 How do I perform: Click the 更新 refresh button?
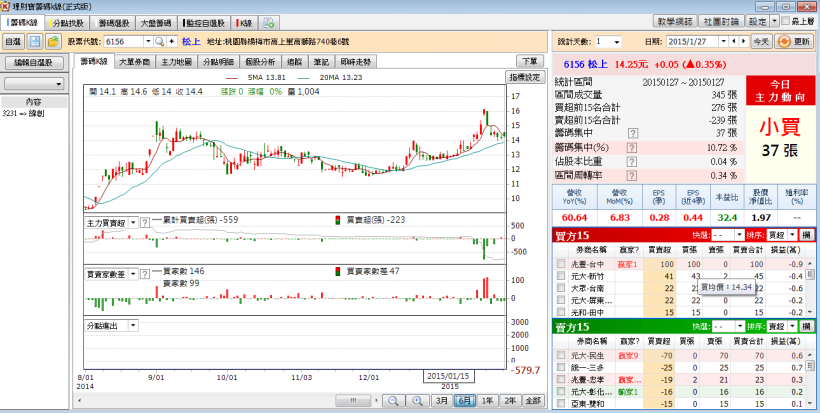(x=793, y=41)
